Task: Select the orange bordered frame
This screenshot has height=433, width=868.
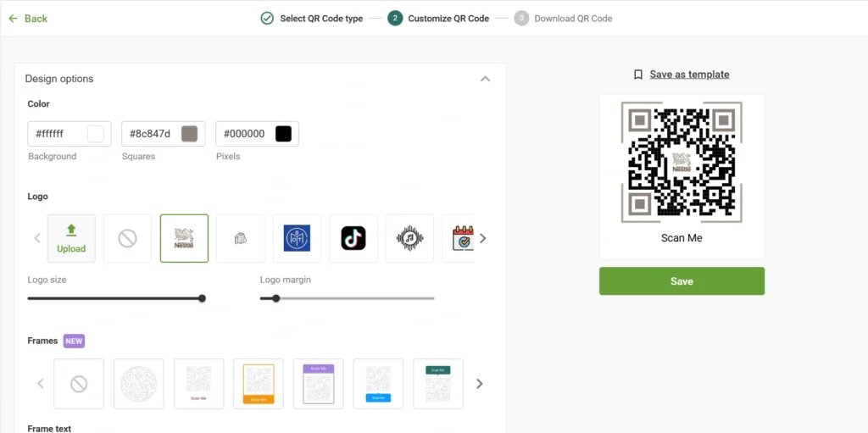Action: (x=259, y=384)
